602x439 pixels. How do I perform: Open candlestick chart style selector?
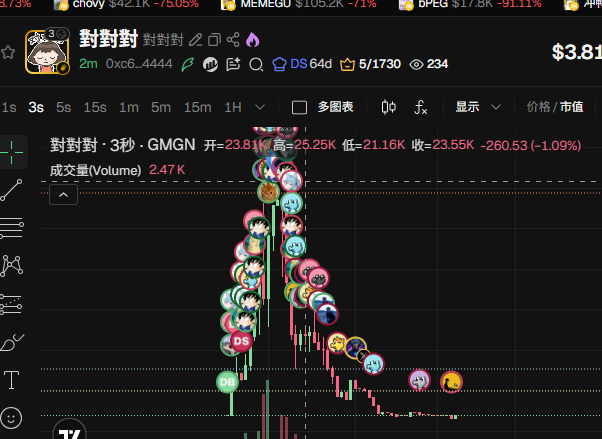389,107
